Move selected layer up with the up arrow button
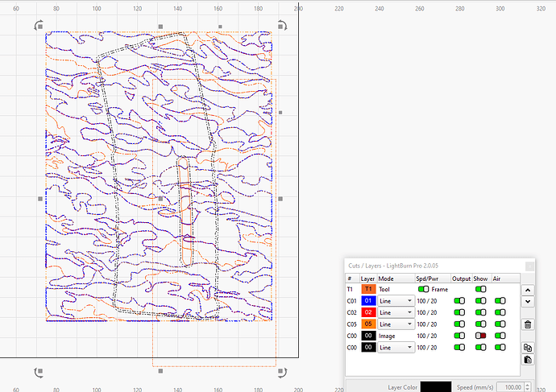Screen dimensions: 556x392 [x=528, y=290]
